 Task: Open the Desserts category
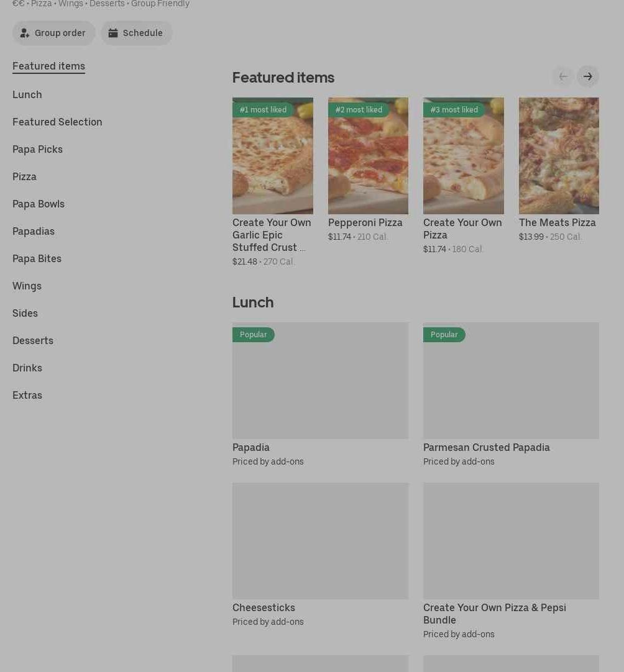click(33, 340)
